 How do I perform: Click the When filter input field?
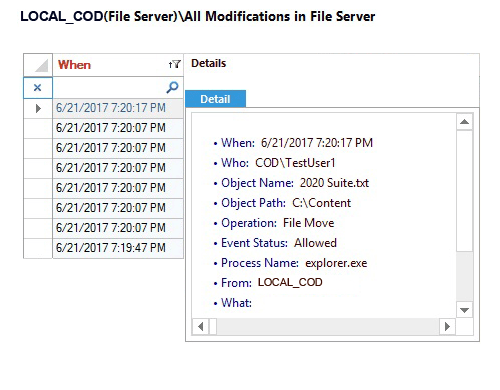[110, 88]
